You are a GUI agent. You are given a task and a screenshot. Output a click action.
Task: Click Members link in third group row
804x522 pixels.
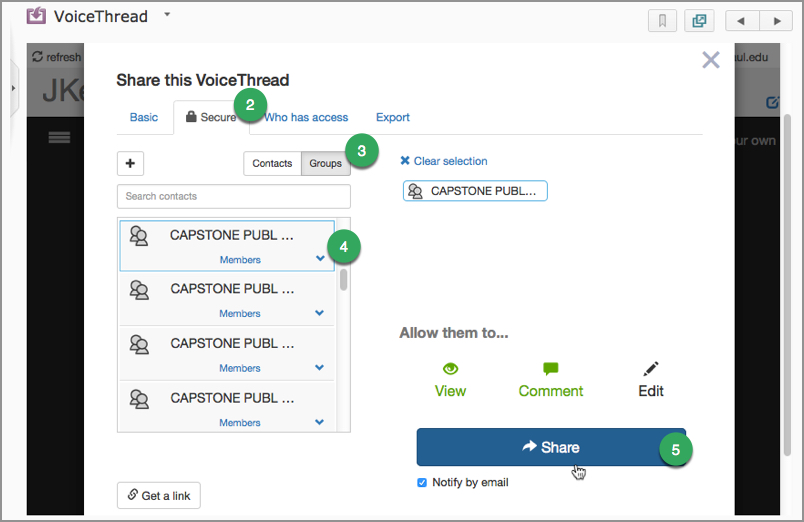240,368
